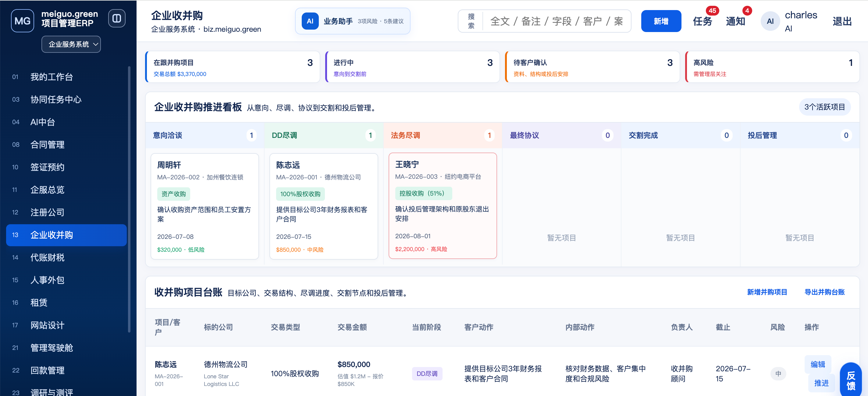The height and width of the screenshot is (396, 868).
Task: Open 签证预约 menu item
Action: [x=66, y=167]
